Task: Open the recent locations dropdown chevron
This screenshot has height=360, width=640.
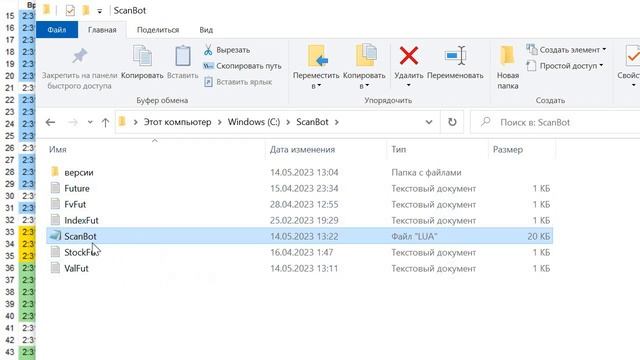Action: (90, 122)
